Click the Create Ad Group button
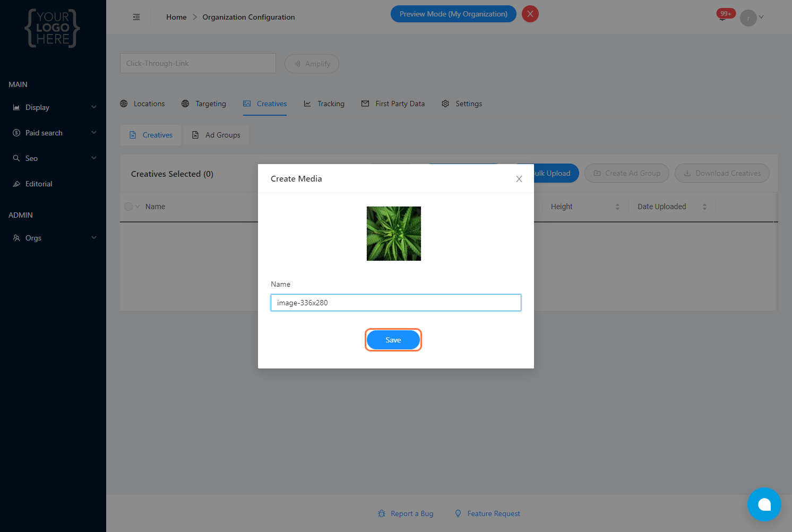This screenshot has width=792, height=532. pyautogui.click(x=627, y=173)
